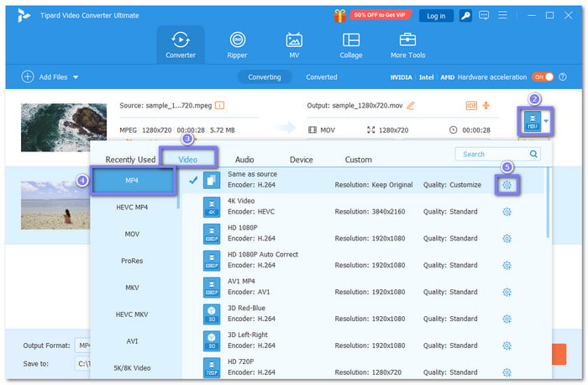Select HEVC MP4 format category
Viewport: 588px width, 385px height.
tap(132, 207)
